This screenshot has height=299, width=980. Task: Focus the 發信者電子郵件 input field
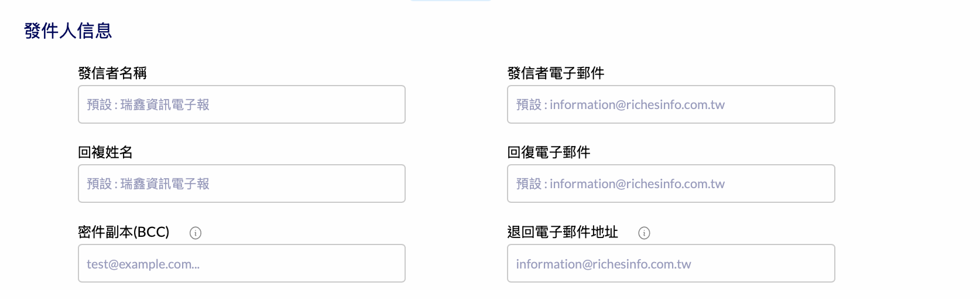click(x=671, y=104)
